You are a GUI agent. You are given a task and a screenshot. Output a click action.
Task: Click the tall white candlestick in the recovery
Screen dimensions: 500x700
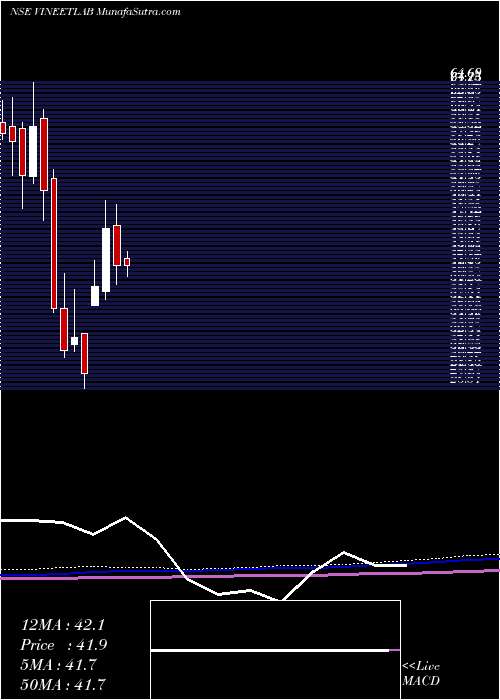pos(106,260)
